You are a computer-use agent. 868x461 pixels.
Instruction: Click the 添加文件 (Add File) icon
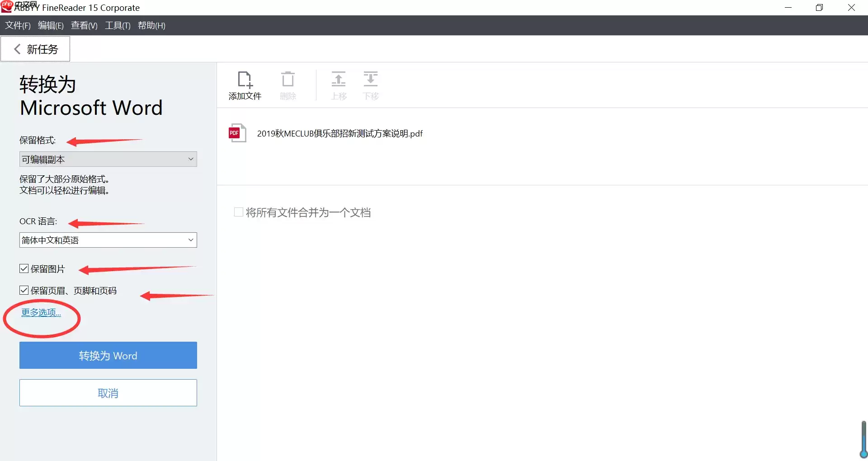[245, 85]
